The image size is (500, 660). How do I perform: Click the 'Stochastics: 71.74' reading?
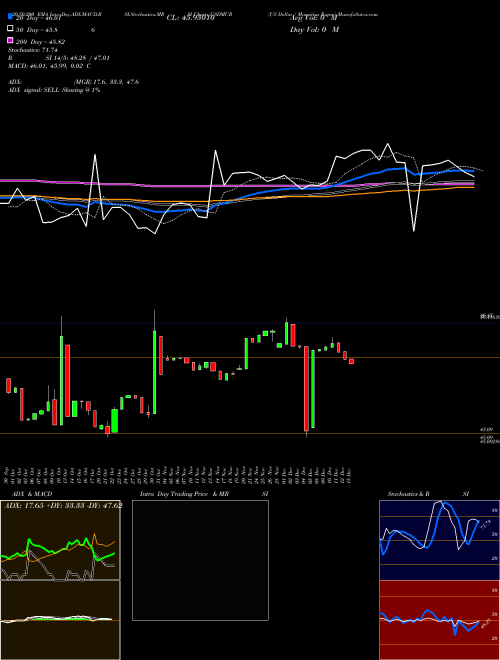tap(32, 50)
